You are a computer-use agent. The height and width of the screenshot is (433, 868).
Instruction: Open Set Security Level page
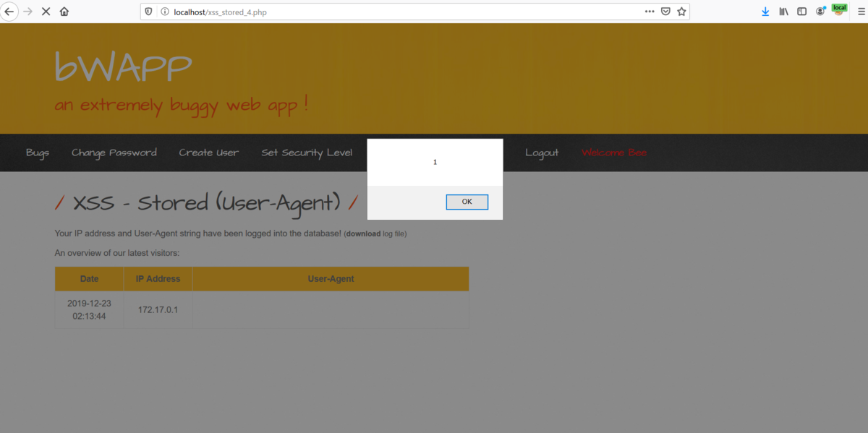coord(307,153)
